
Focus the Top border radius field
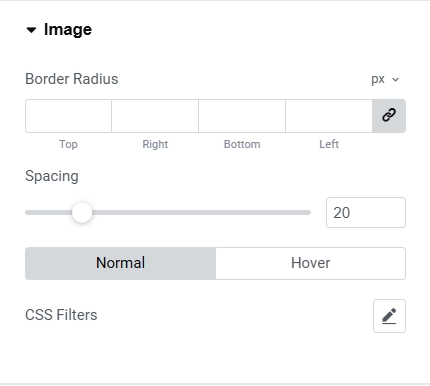pyautogui.click(x=68, y=116)
